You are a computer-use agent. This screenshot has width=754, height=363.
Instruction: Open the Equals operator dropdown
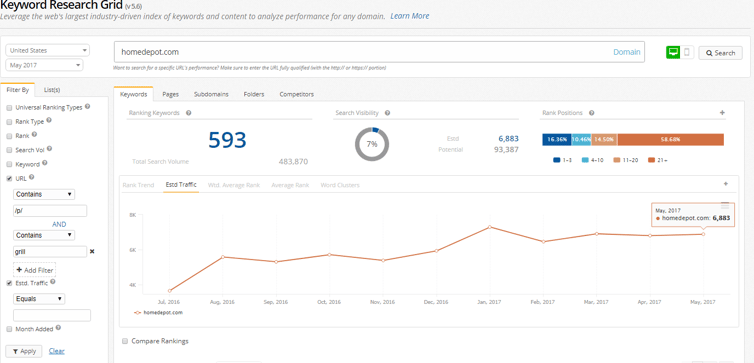(x=39, y=299)
